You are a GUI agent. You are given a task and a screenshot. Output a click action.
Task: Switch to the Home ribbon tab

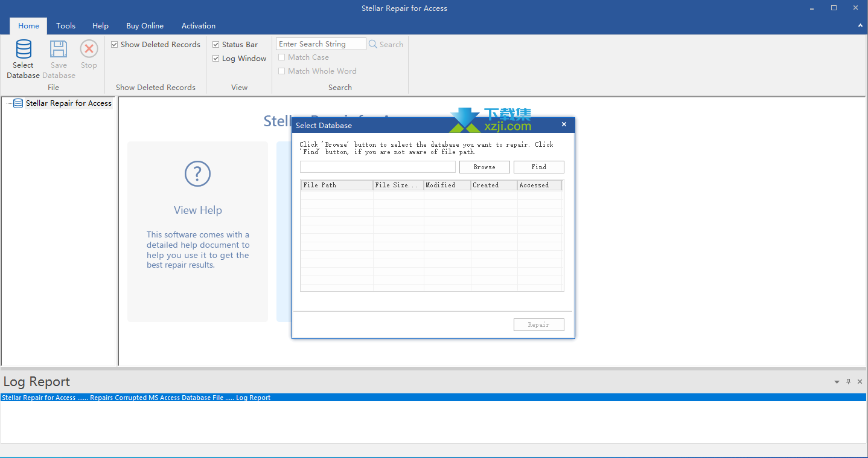click(28, 26)
